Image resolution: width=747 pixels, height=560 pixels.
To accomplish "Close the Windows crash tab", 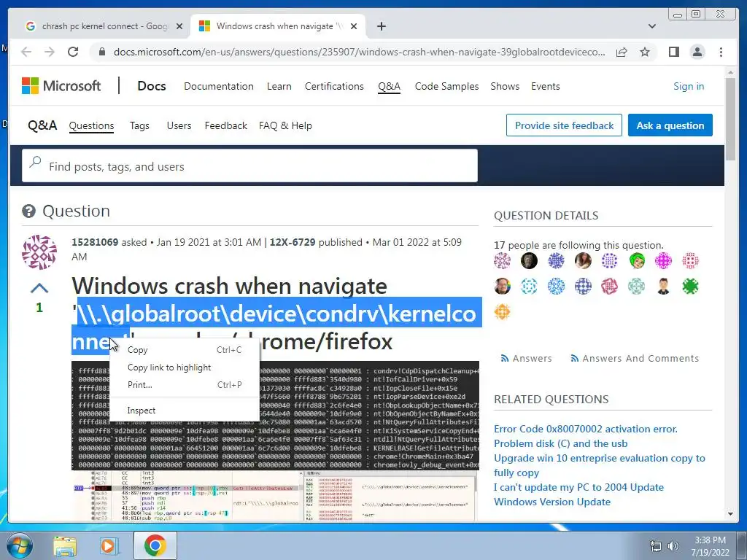I will (354, 26).
